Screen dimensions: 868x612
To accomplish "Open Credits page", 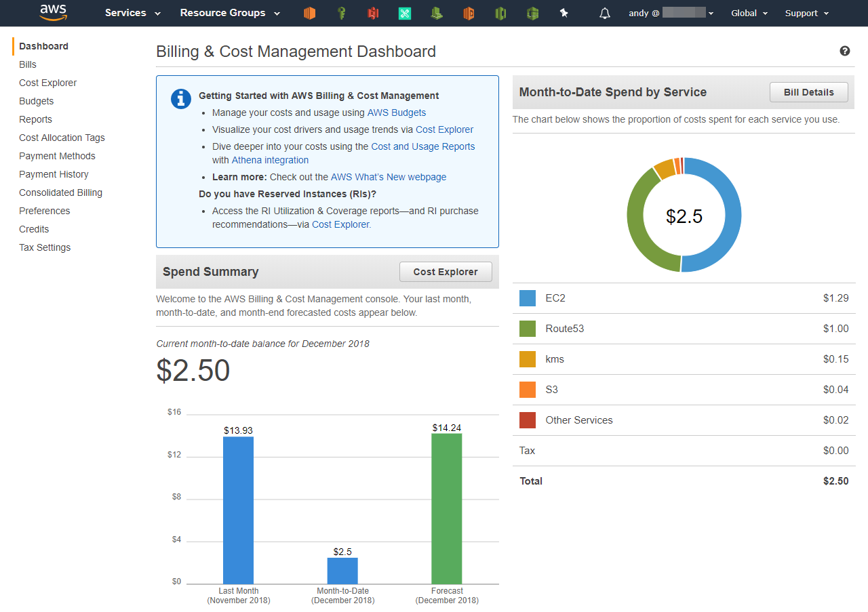I will (34, 229).
